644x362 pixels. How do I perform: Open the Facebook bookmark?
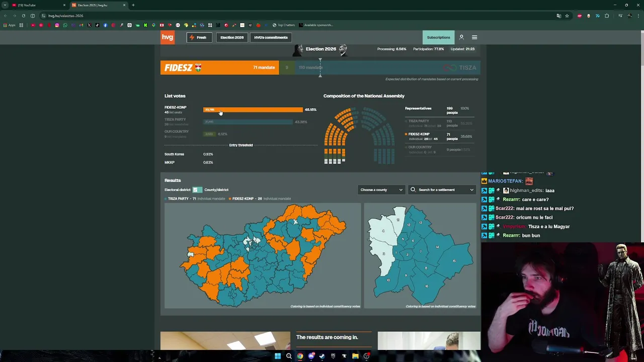pos(105,25)
